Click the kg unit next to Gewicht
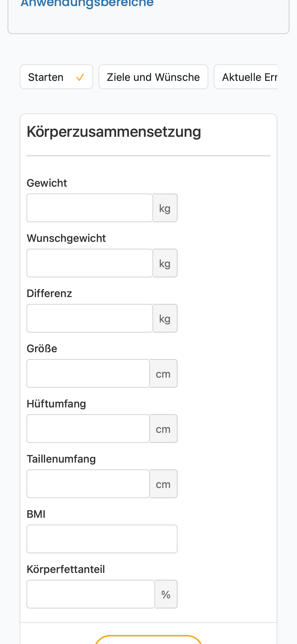 [165, 208]
